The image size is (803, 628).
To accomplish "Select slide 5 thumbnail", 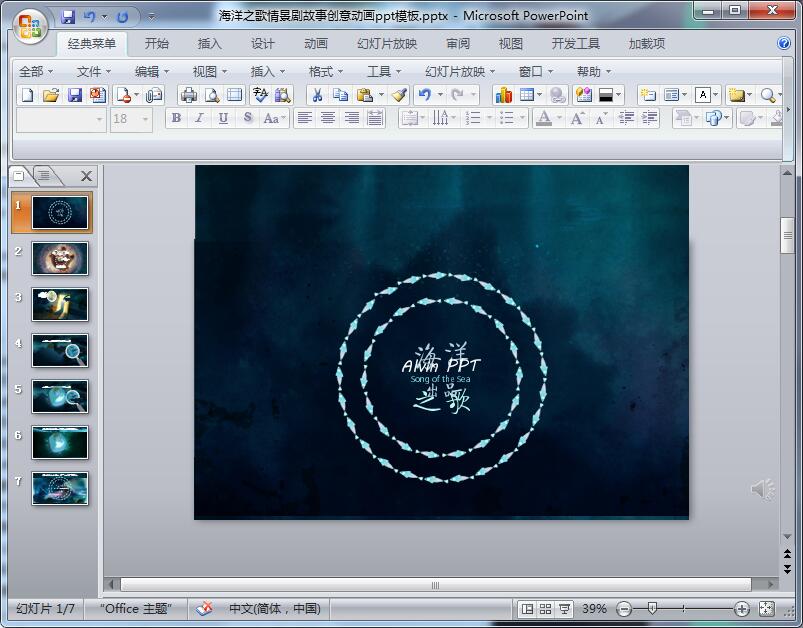I will pyautogui.click(x=60, y=396).
